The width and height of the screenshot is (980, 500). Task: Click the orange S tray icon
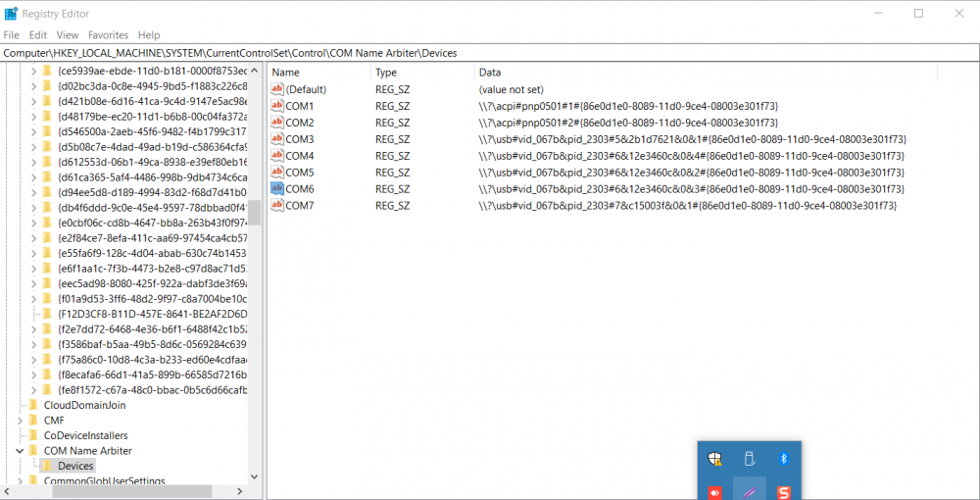pos(784,492)
